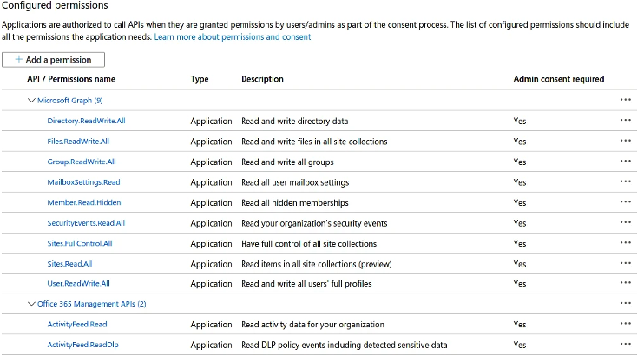Click the API / Permissions name column header
The height and width of the screenshot is (356, 644).
tap(71, 79)
